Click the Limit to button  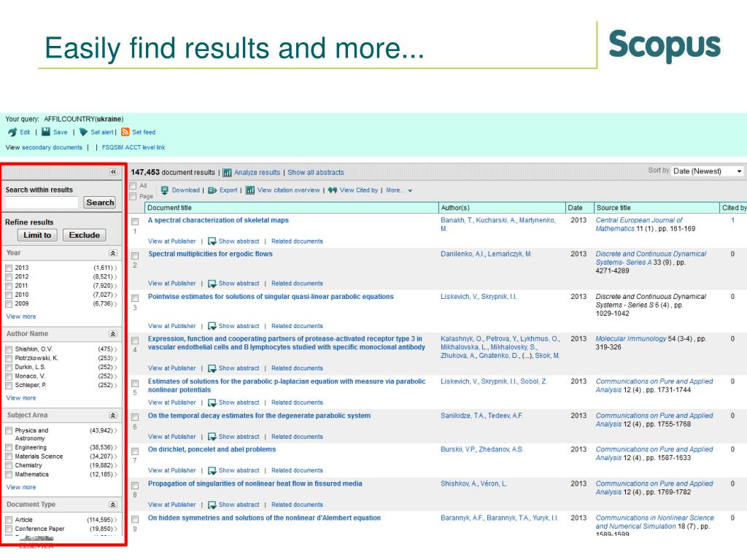coord(37,235)
